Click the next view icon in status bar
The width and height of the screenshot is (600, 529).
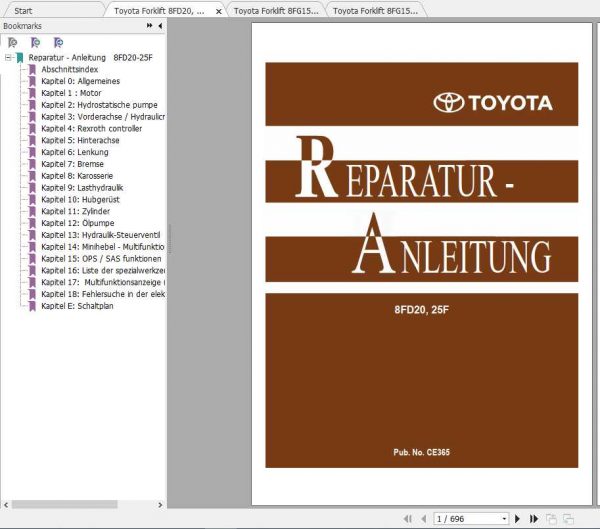[x=568, y=519]
